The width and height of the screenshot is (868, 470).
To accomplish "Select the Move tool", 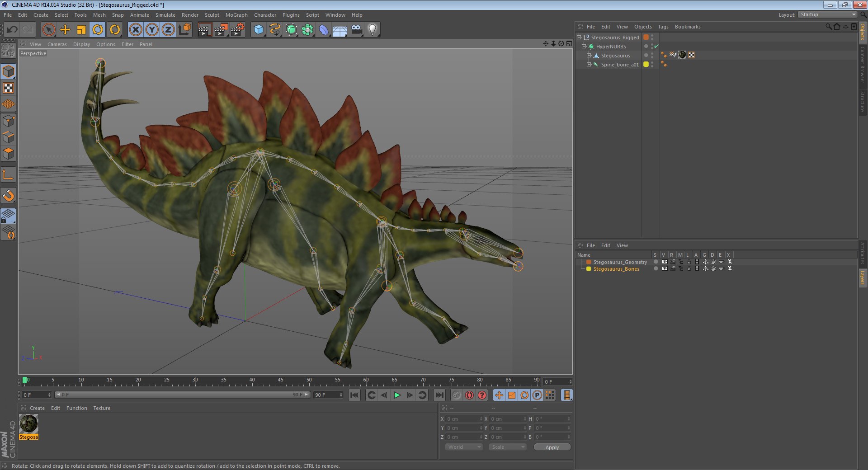I will pos(65,30).
